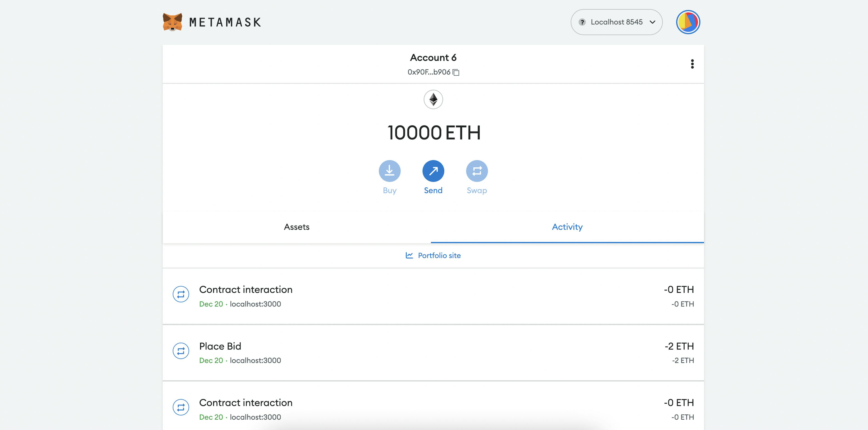The width and height of the screenshot is (868, 430).
Task: Click the Localhost 8545 chevron arrow
Action: (652, 22)
